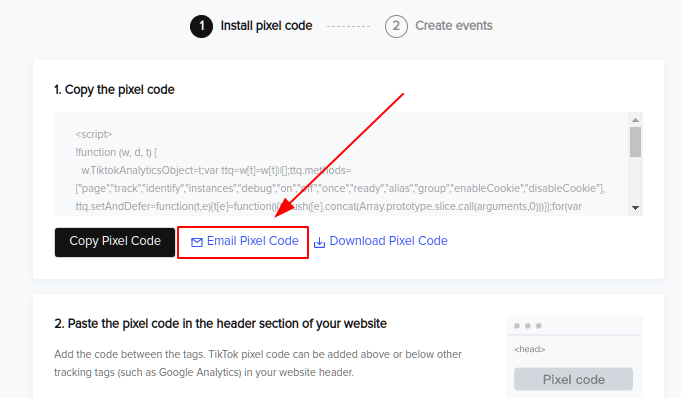Switch to Install pixel code step
The width and height of the screenshot is (681, 398).
pos(266,26)
